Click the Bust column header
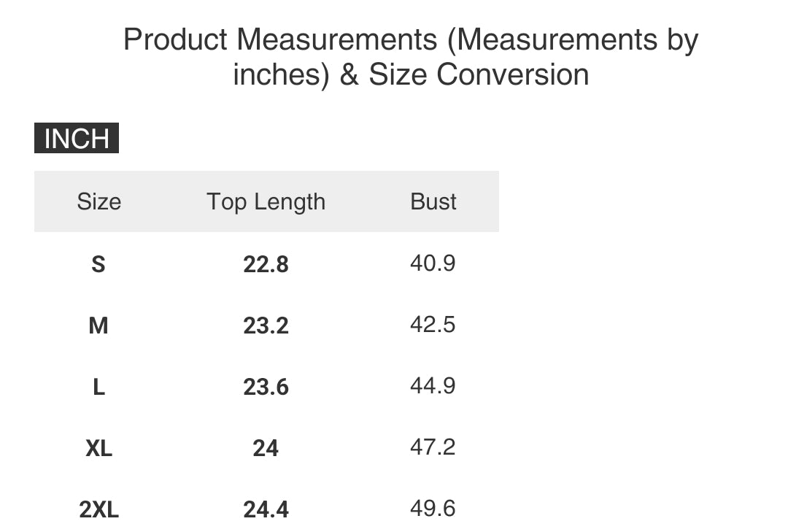Image resolution: width=788 pixels, height=532 pixels. pyautogui.click(x=433, y=201)
